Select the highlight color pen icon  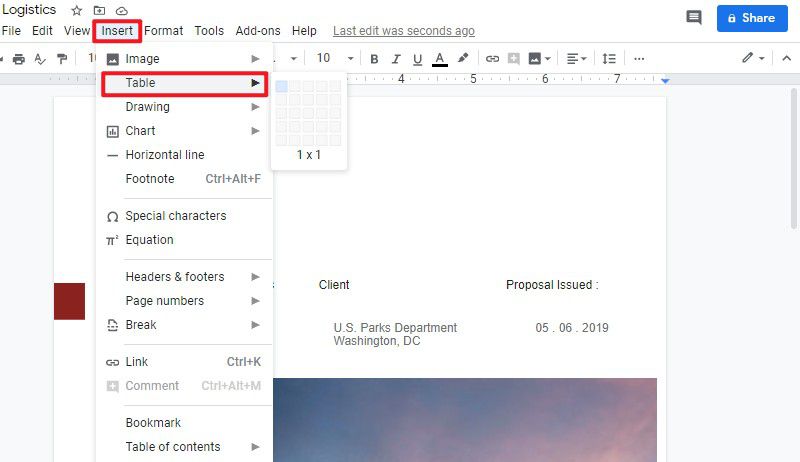(x=463, y=58)
